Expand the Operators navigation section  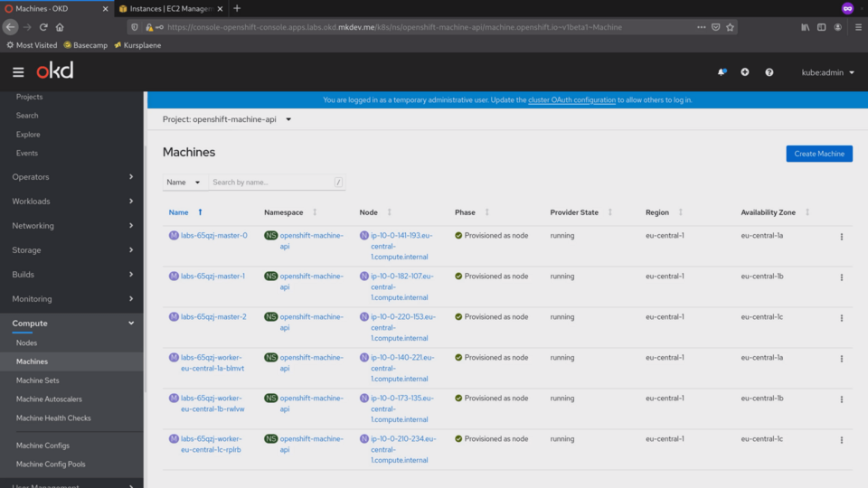72,177
